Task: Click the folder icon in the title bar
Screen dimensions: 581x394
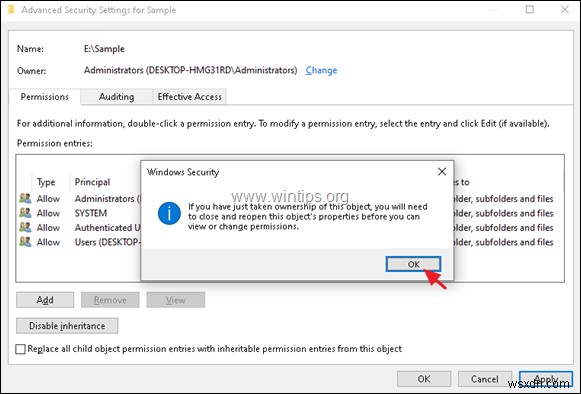Action: (11, 10)
